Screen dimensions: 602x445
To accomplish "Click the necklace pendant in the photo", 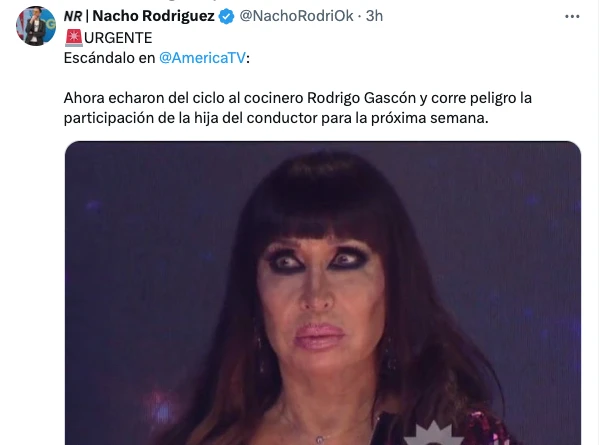I will pos(319,440).
